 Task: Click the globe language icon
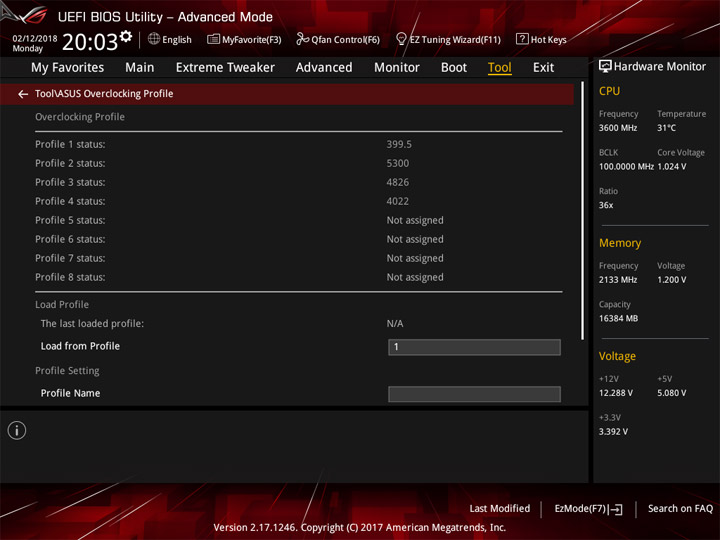(154, 39)
